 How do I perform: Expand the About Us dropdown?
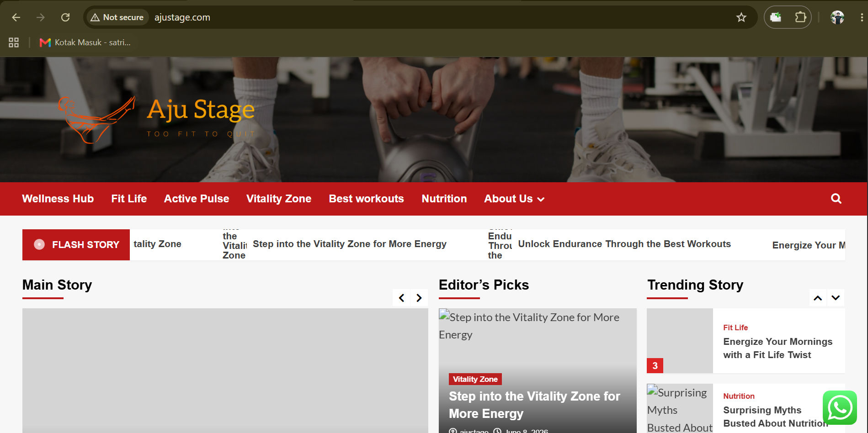coord(514,199)
